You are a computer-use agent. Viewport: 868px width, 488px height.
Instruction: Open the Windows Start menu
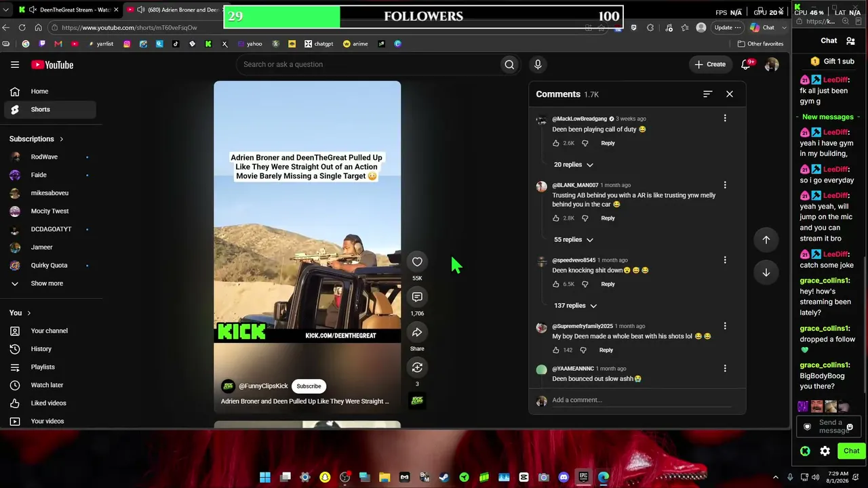pos(265,477)
